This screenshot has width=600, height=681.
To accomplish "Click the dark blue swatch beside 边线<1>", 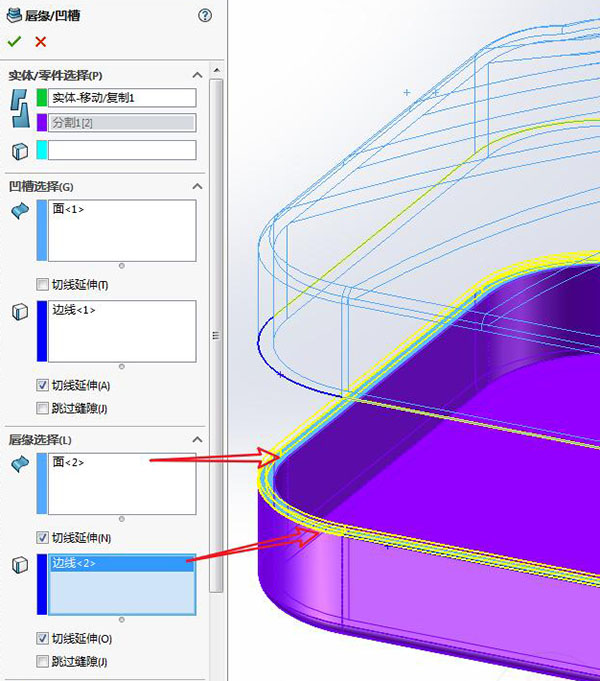I will (x=42, y=331).
